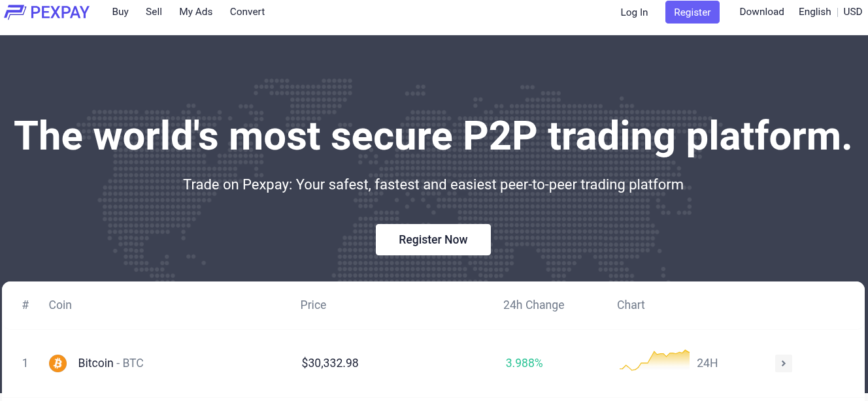The height and width of the screenshot is (401, 868).
Task: Navigate to the Convert page
Action: point(247,12)
